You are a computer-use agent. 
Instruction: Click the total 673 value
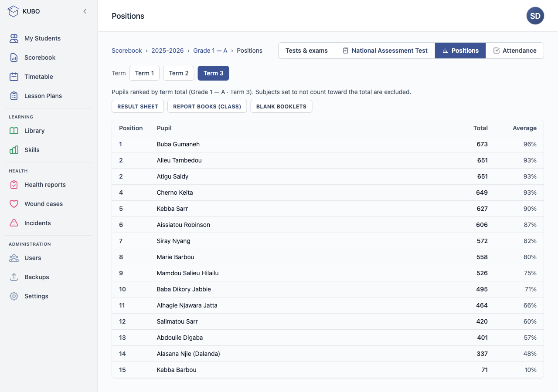[x=482, y=144]
